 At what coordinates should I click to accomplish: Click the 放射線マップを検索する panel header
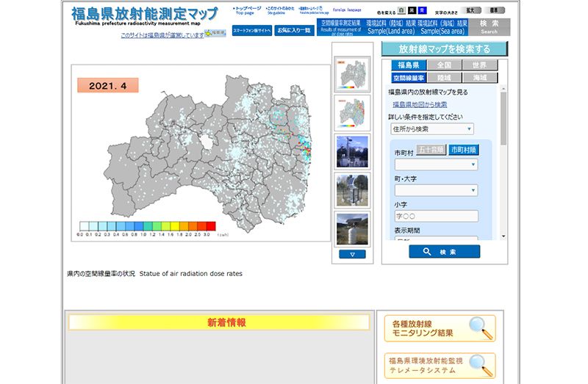445,49
